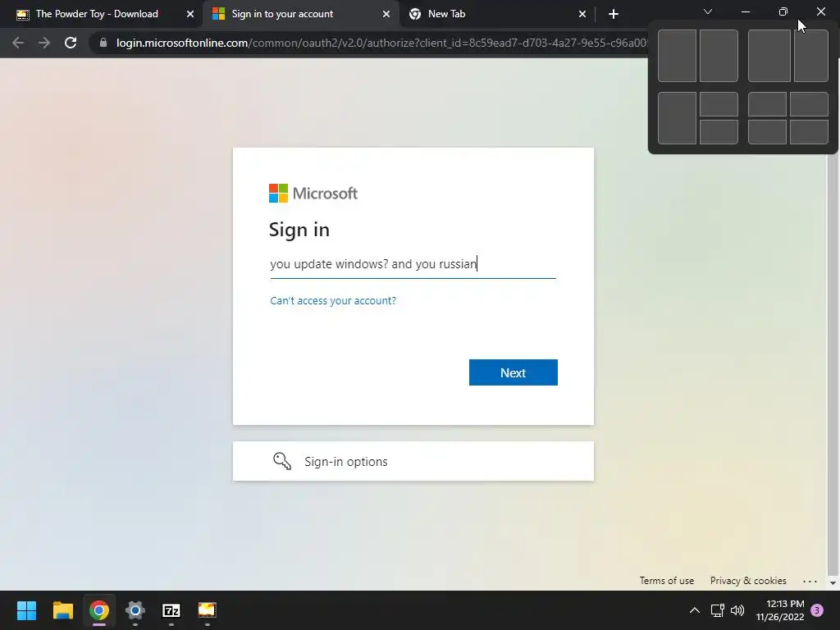Click the volume speaker tray icon
Image resolution: width=840 pixels, height=630 pixels.
737,610
